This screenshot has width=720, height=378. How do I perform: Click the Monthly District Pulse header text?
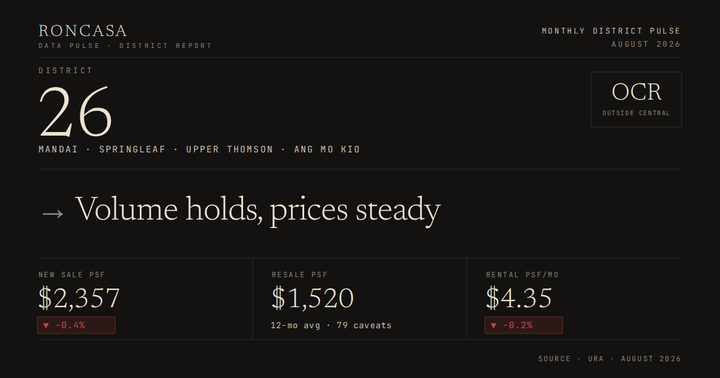click(611, 31)
